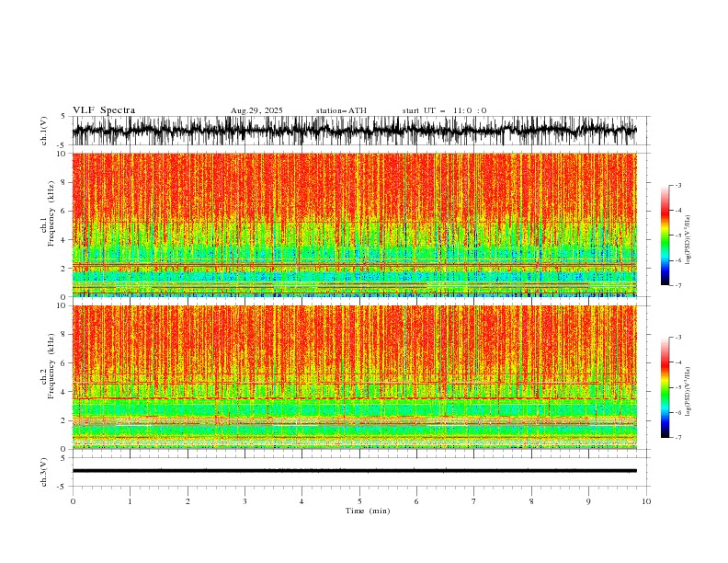The width and height of the screenshot is (728, 563).
Task: Click the "-7" label on the ch.2 color bar
Action: [677, 438]
